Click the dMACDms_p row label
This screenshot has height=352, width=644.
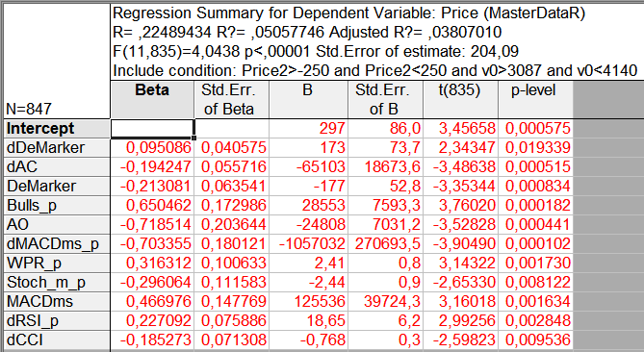(x=57, y=244)
